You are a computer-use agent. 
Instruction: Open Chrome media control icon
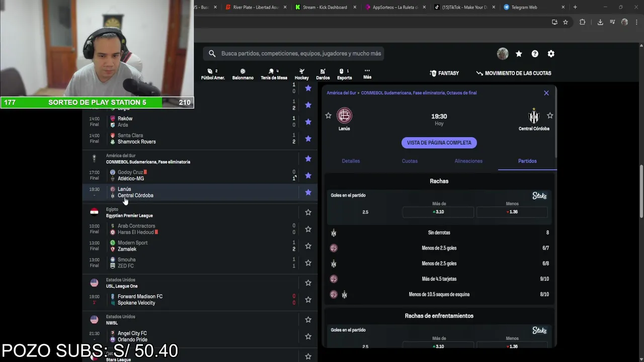(x=612, y=22)
